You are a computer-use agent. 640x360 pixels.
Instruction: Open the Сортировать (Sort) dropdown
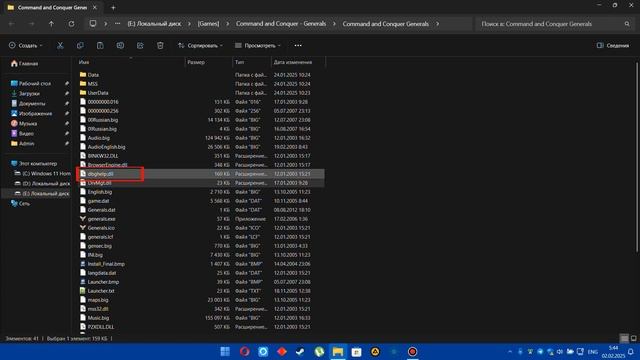(x=200, y=46)
